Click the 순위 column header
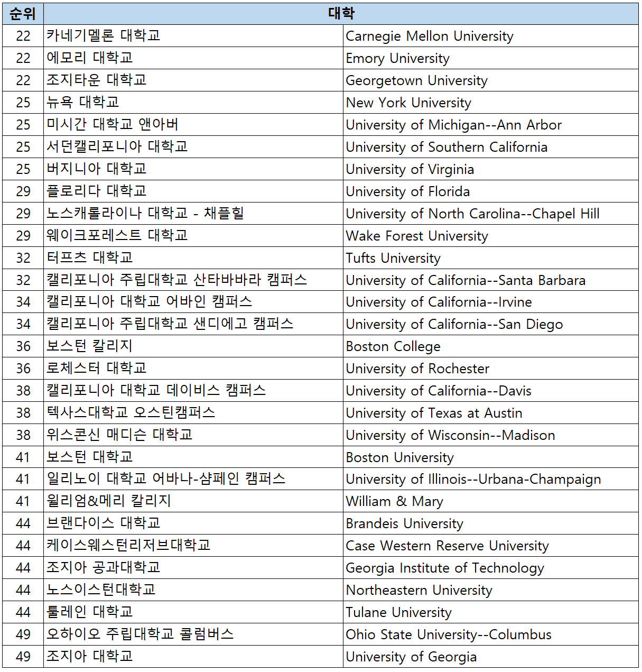This screenshot has width=642, height=672. pyautogui.click(x=23, y=14)
